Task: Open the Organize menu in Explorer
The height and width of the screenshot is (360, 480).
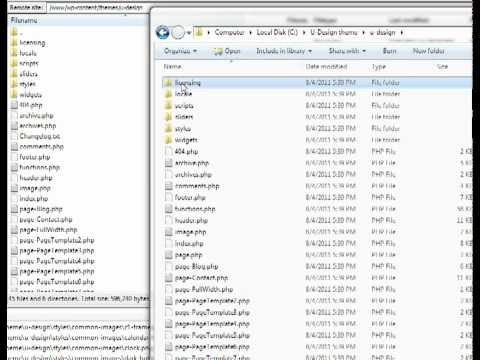Action: (180, 51)
